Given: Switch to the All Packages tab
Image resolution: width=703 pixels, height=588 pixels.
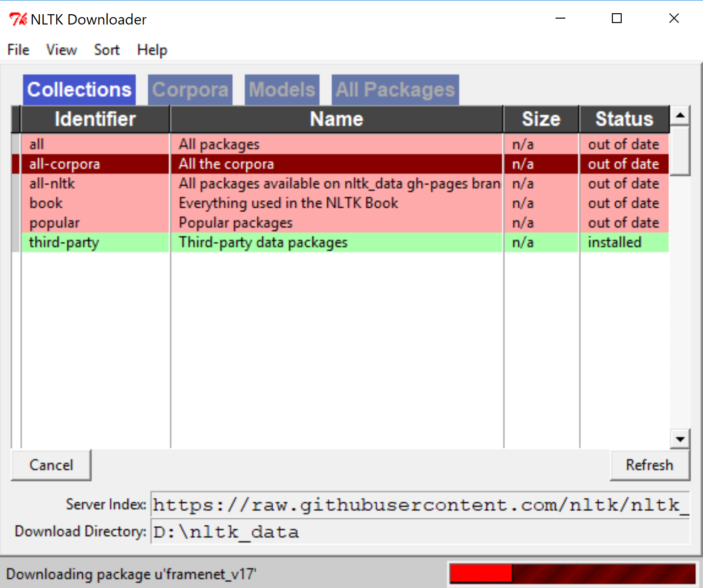Looking at the screenshot, I should (395, 90).
